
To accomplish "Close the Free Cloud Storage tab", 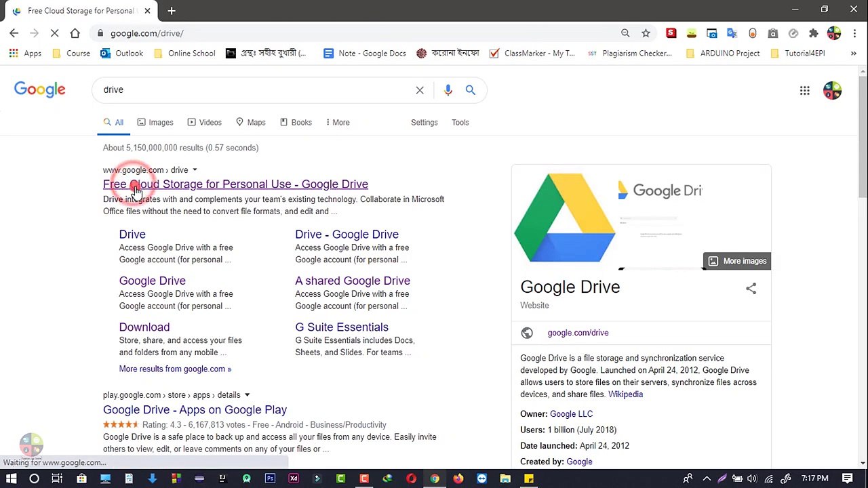I will tap(147, 11).
